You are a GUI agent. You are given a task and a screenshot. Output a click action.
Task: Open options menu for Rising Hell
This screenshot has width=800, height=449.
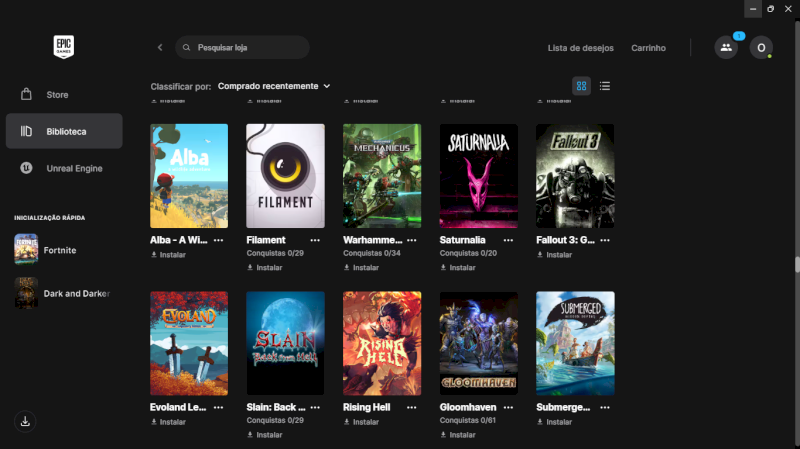point(412,408)
